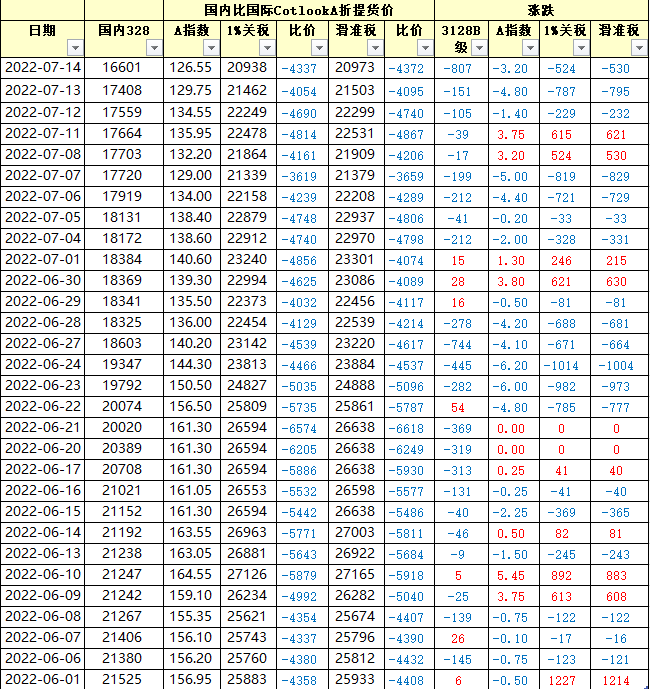Click the date cell 2022-07-13

coord(43,91)
